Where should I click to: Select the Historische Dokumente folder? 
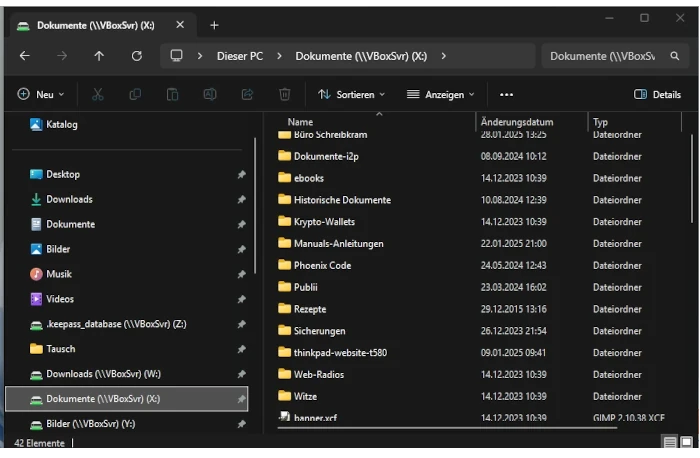click(334, 200)
